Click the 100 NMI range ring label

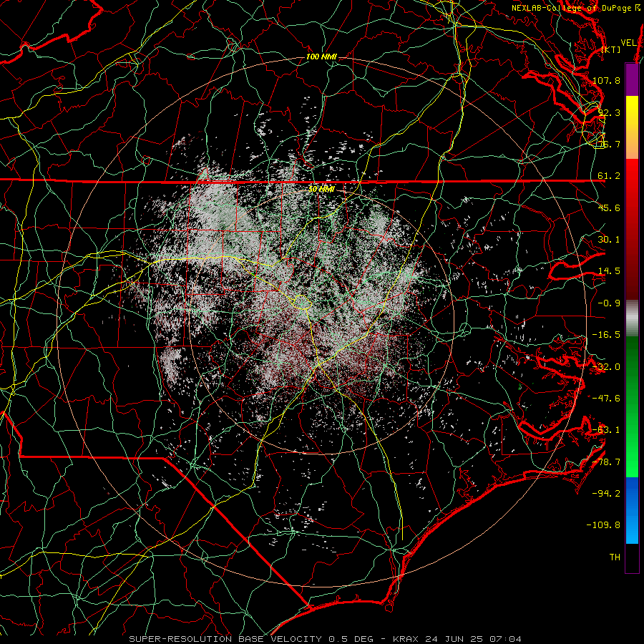[321, 57]
